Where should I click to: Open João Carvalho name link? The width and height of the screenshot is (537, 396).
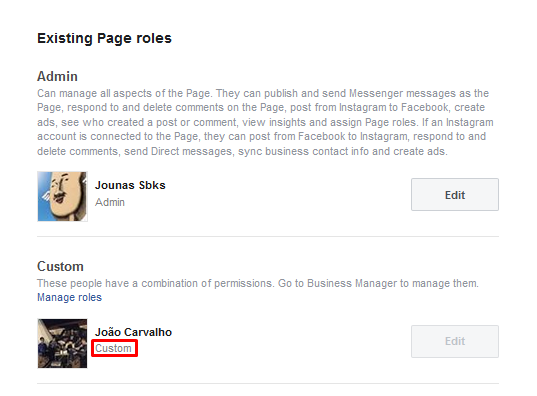coord(133,332)
